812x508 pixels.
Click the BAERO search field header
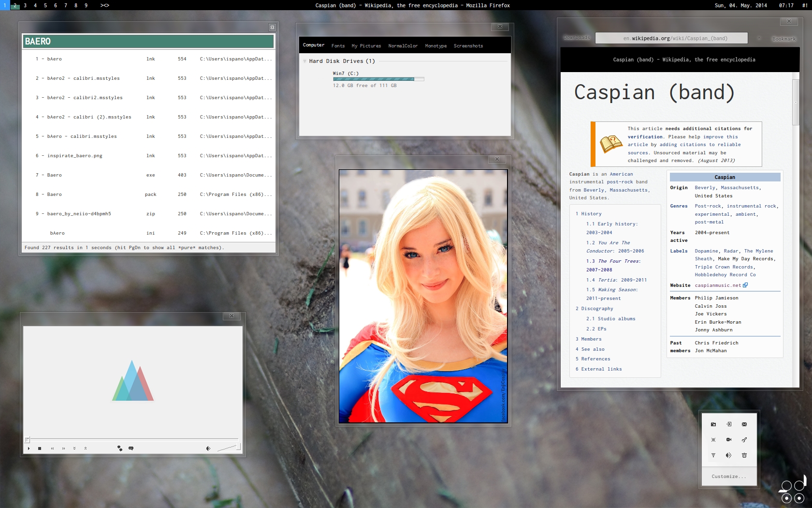tap(148, 41)
